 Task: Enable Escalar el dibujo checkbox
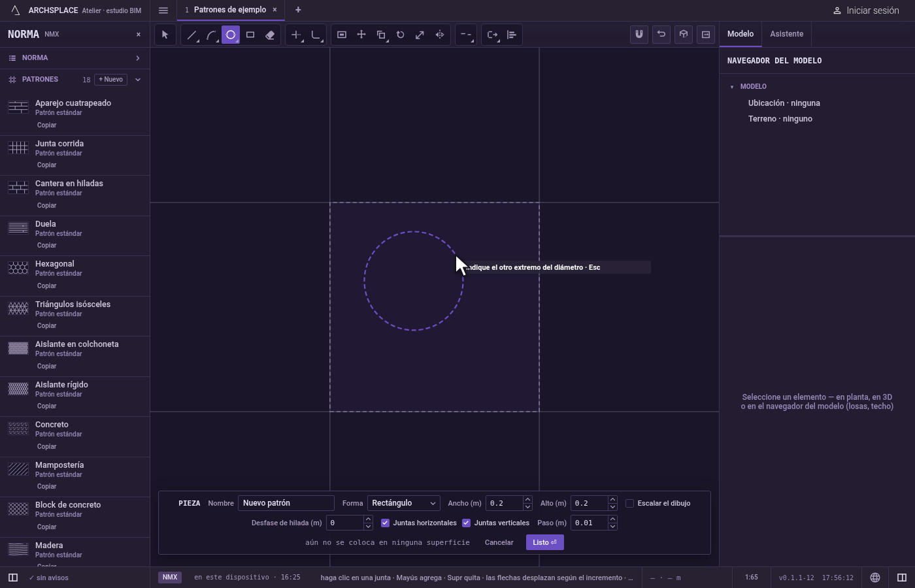[x=630, y=503]
